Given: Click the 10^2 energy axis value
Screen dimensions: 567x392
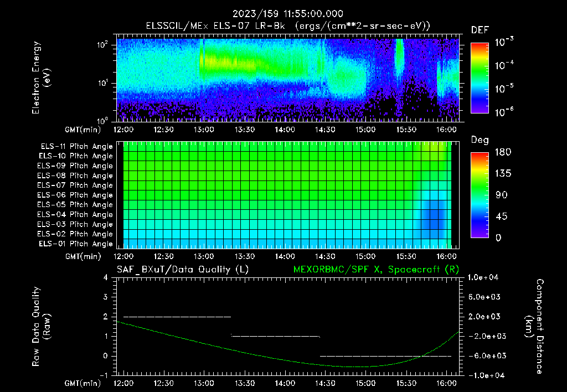Looking at the screenshot, I should (102, 45).
